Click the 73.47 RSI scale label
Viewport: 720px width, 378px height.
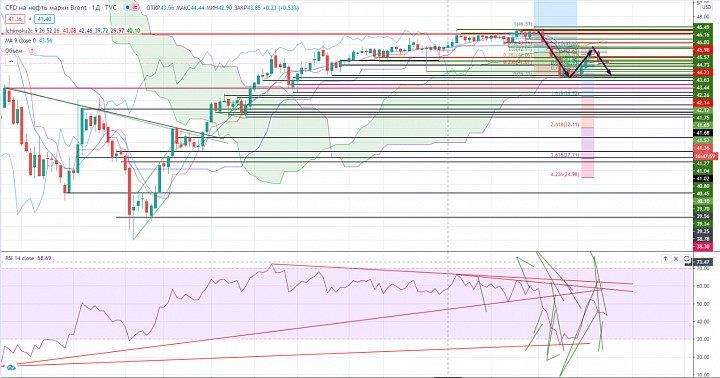click(x=703, y=262)
